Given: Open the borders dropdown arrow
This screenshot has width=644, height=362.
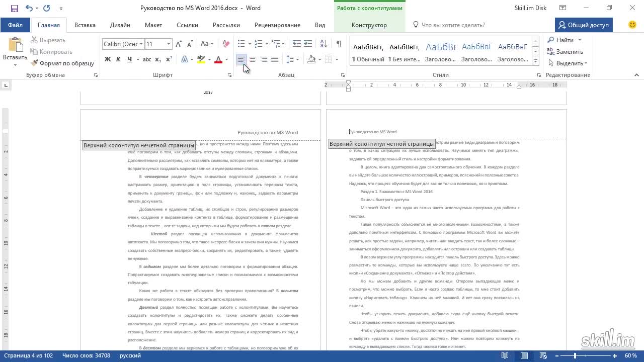Looking at the screenshot, I should (x=337, y=59).
